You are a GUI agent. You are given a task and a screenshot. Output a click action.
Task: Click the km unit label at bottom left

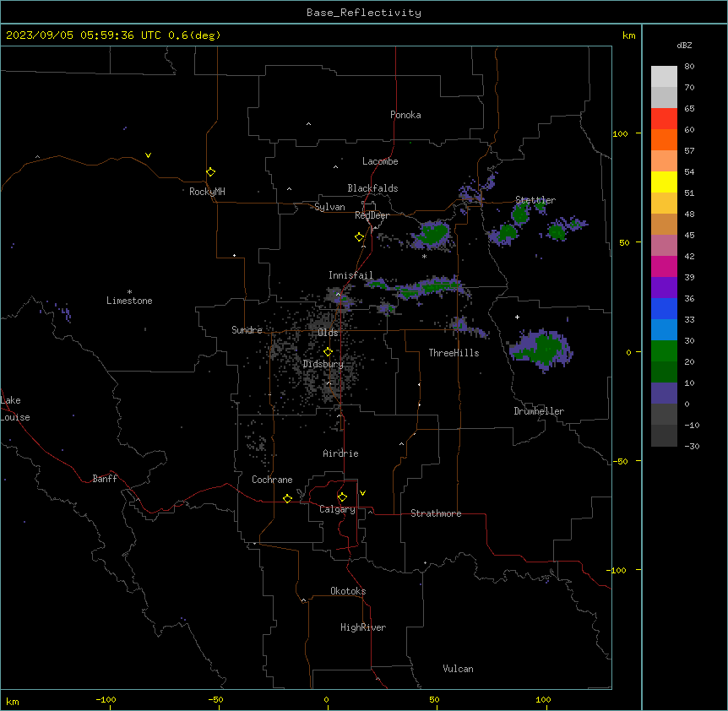(x=13, y=701)
